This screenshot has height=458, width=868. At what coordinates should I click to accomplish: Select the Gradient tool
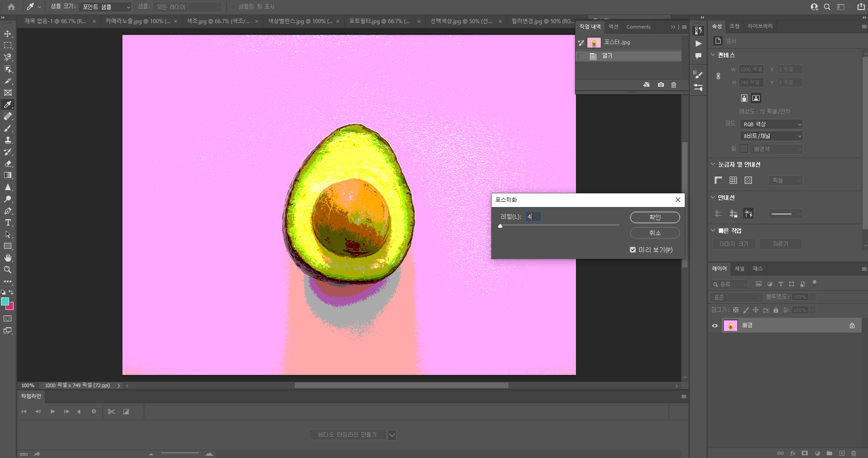click(8, 176)
